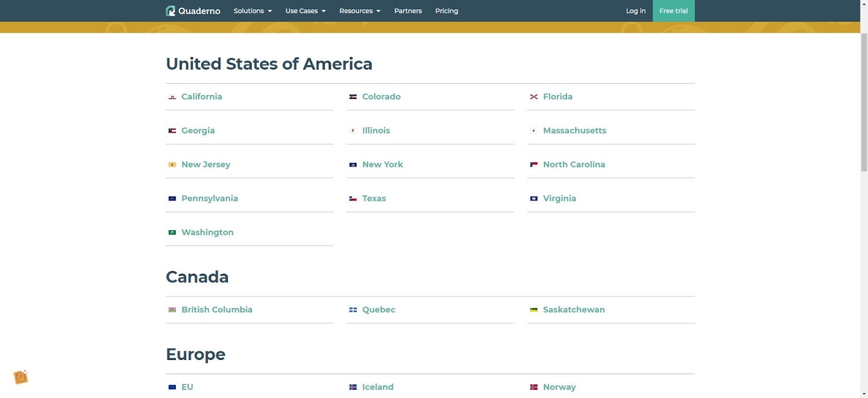Open the orange chat widget icon
Screen dimensions: 868x398
(x=21, y=377)
